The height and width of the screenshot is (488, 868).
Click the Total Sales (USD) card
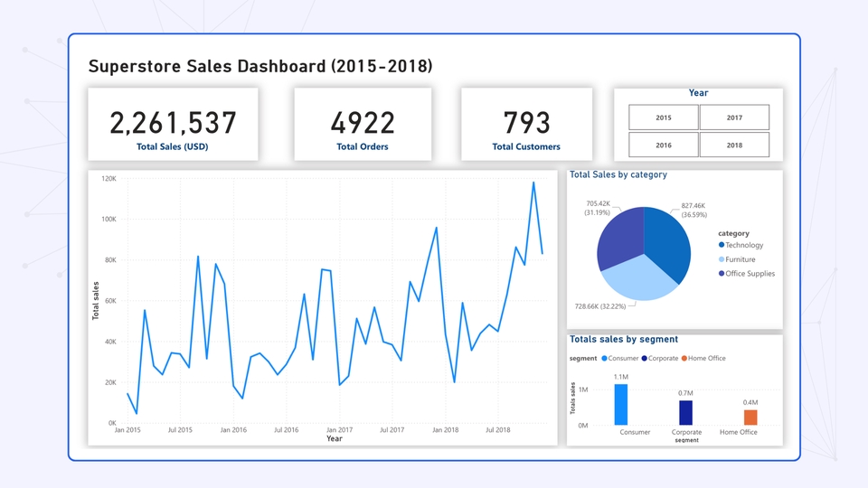pyautogui.click(x=173, y=125)
